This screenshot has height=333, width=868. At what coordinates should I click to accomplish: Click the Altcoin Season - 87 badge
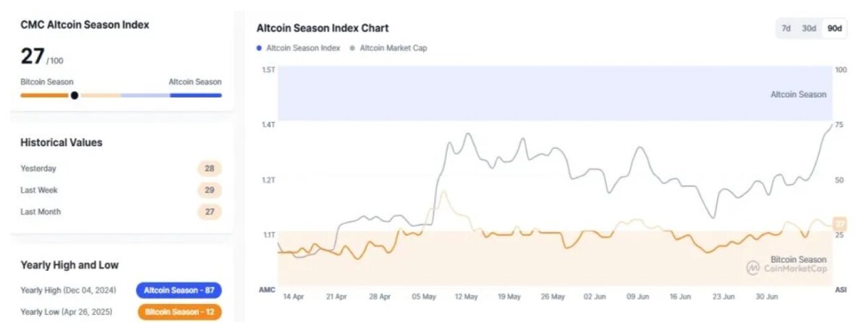point(179,290)
